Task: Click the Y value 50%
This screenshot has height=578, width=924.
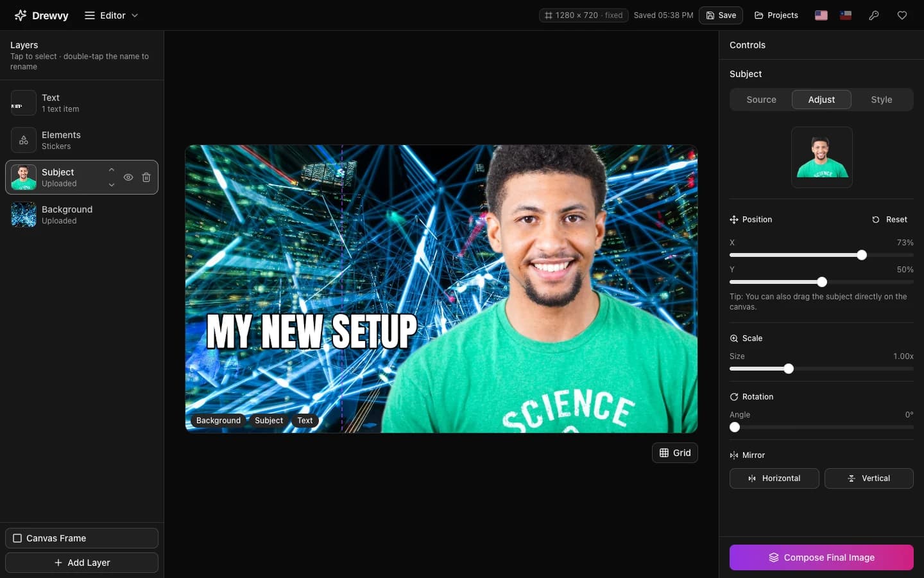Action: [905, 270]
